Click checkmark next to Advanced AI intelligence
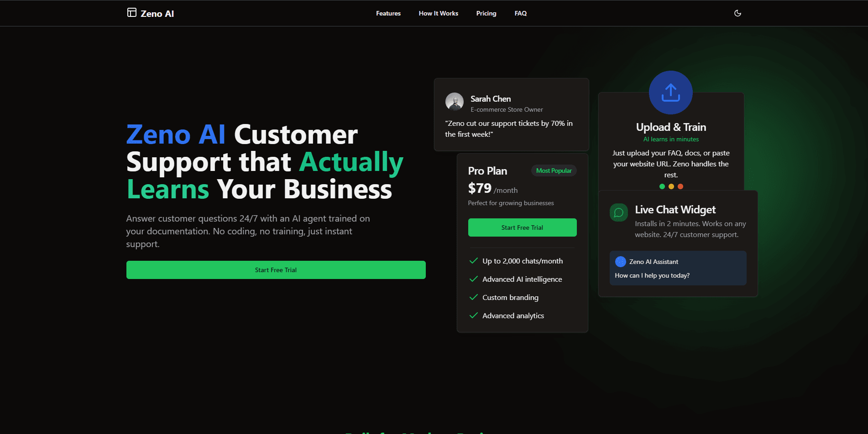The width and height of the screenshot is (868, 434). (474, 279)
